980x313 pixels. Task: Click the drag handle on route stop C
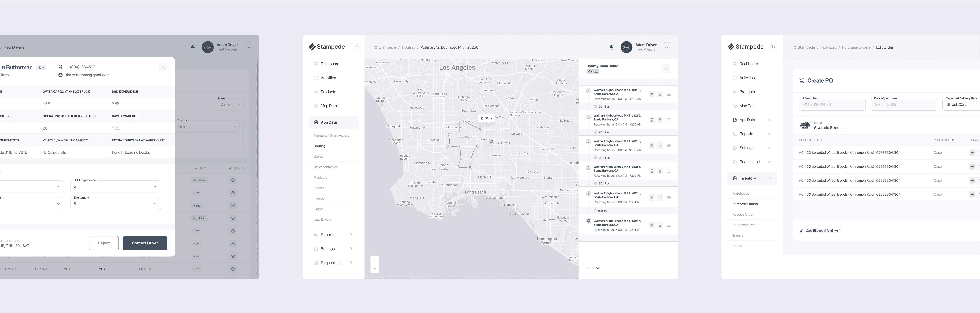(x=669, y=145)
